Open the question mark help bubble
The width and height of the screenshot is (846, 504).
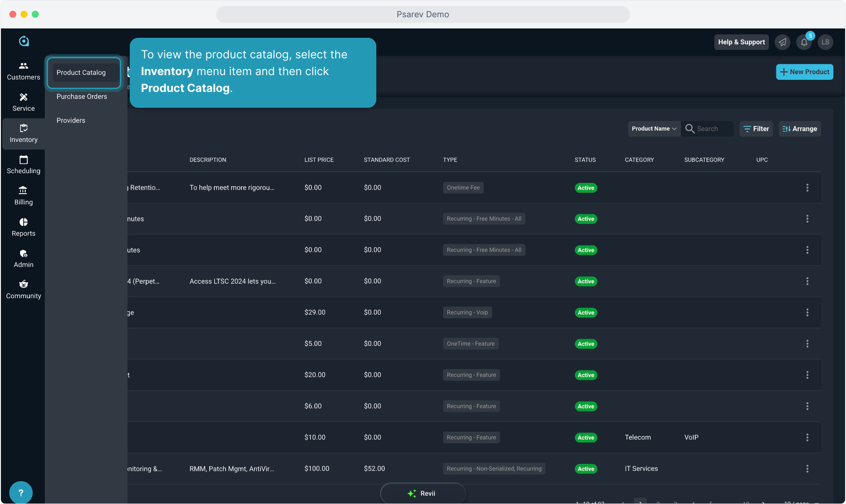[21, 492]
